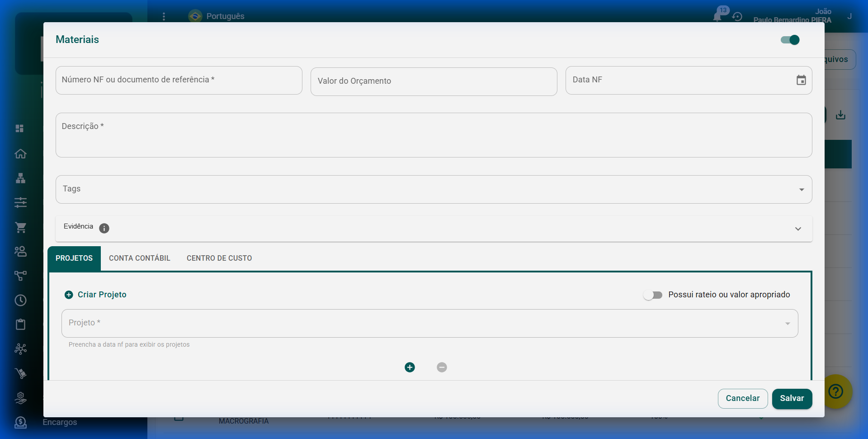Image resolution: width=868 pixels, height=439 pixels.
Task: Open the Tags dropdown
Action: tap(801, 190)
